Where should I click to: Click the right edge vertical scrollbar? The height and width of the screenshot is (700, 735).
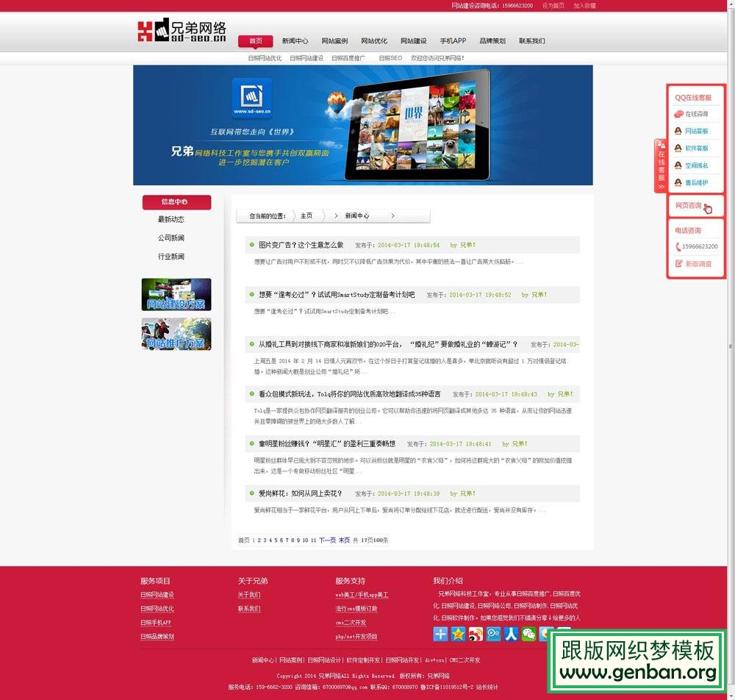[731, 346]
